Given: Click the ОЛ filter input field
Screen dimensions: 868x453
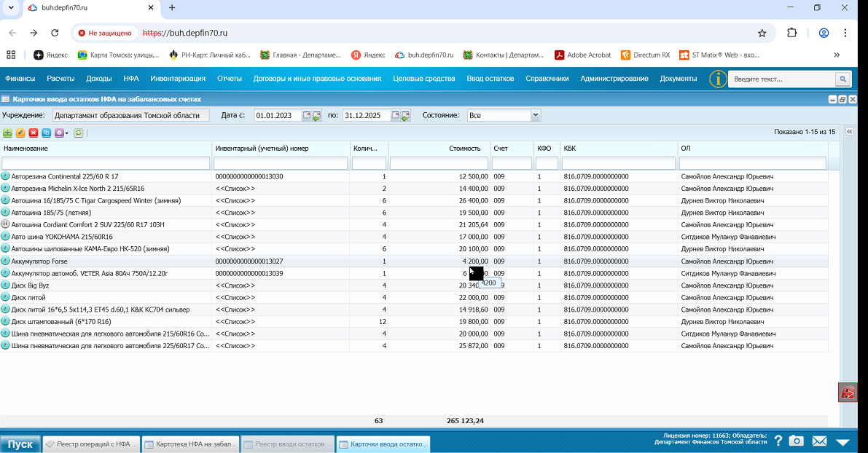Looking at the screenshot, I should click(x=752, y=163).
